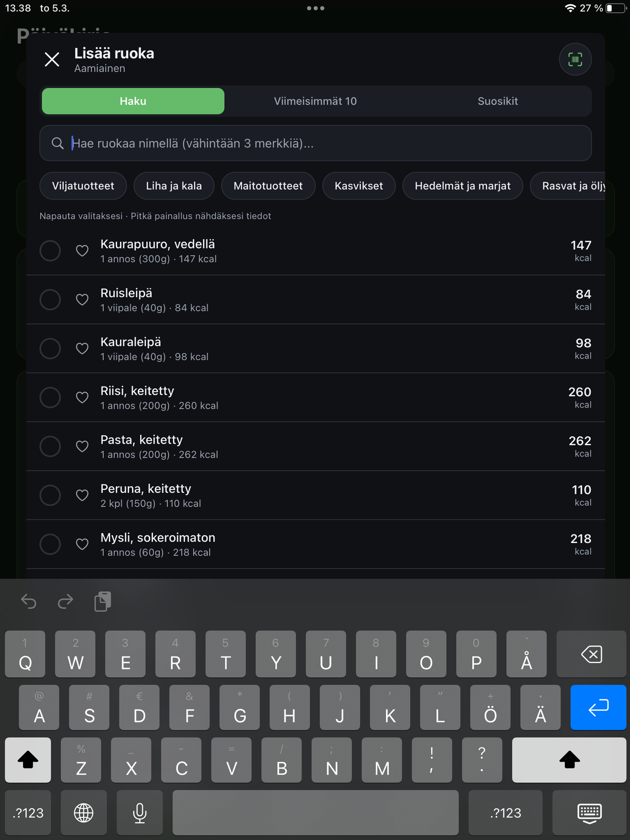
Task: Tap the blue return key
Action: [598, 707]
